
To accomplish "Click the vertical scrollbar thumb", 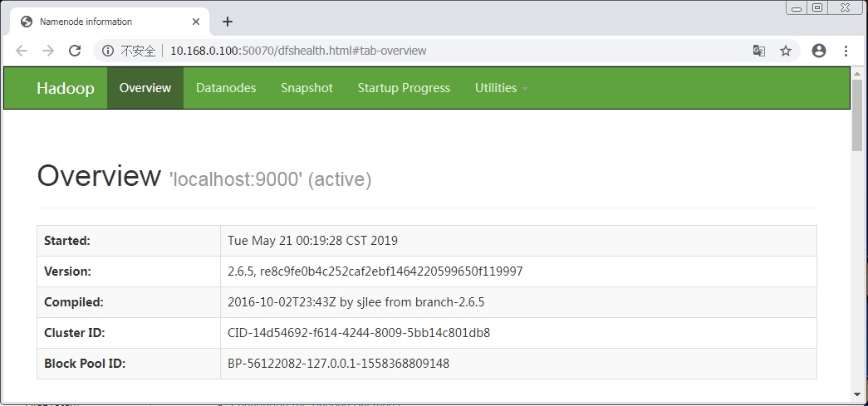I will click(857, 115).
